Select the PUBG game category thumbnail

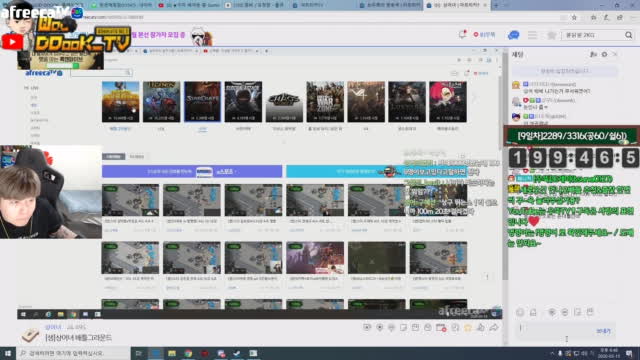coord(120,102)
